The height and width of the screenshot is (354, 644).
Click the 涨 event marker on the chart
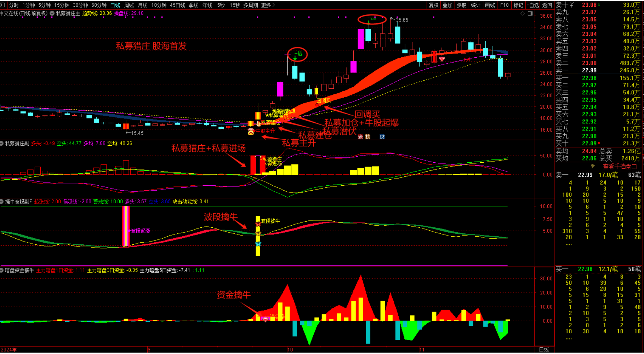(360, 137)
